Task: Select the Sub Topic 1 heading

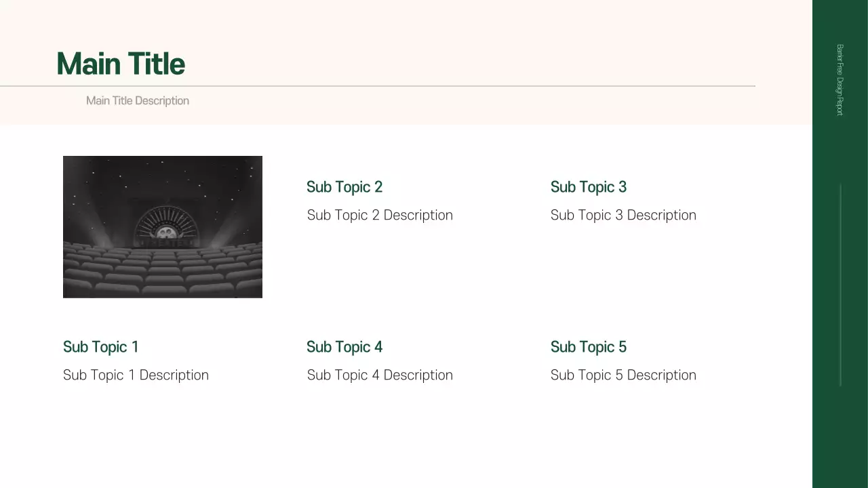Action: tap(101, 347)
